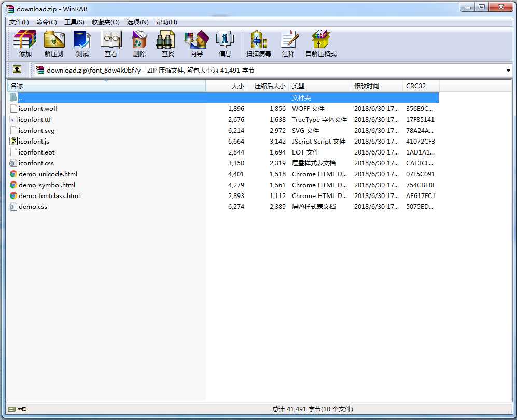Go up one folder level button
The width and height of the screenshot is (517, 420).
pos(17,69)
